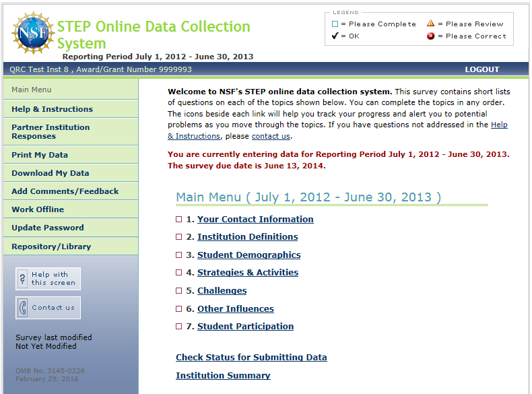Viewport: 532px width, 394px height.
Task: Open Check Status for Submitting Data
Action: (251, 358)
